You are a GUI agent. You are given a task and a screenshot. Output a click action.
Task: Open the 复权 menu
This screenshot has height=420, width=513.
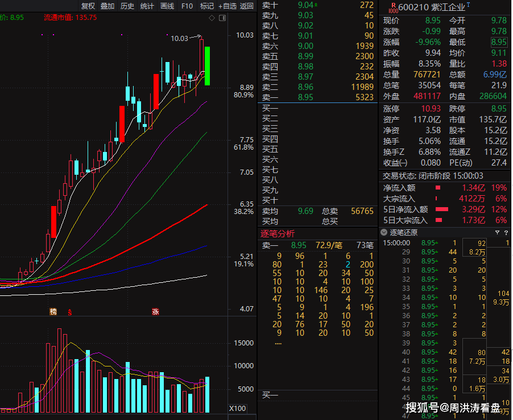pos(88,6)
